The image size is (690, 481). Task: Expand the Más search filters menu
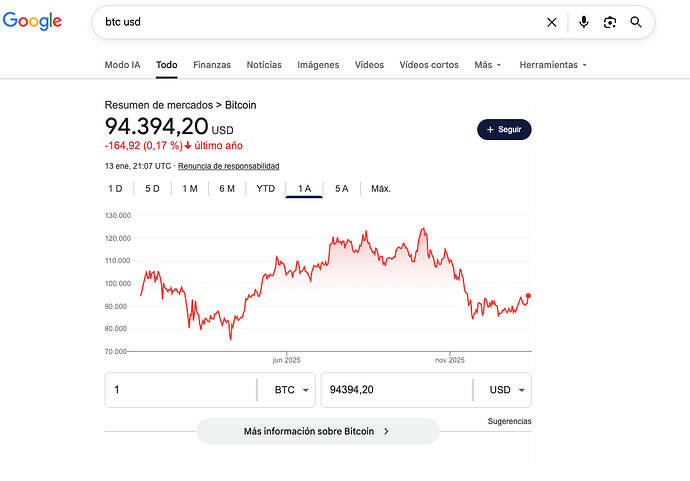click(488, 65)
